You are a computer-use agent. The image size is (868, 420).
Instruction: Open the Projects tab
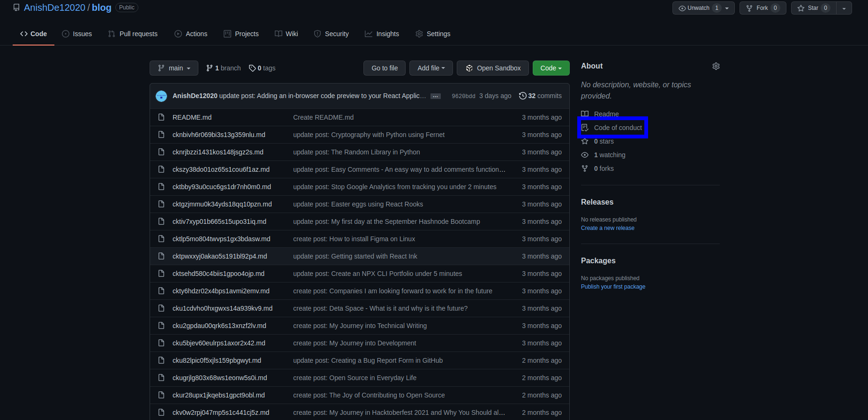[x=241, y=34]
